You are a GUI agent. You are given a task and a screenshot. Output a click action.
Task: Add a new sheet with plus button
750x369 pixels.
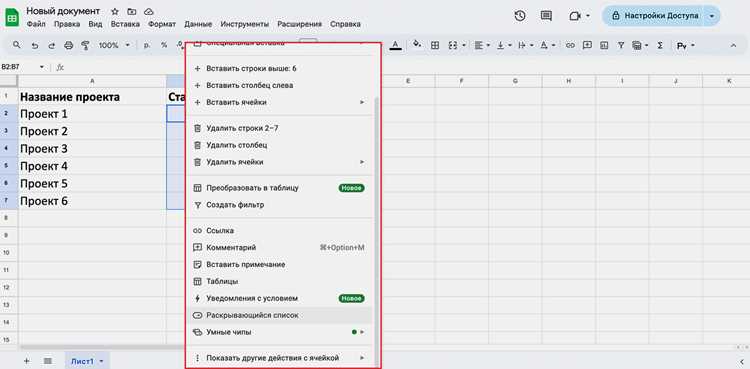tap(26, 361)
